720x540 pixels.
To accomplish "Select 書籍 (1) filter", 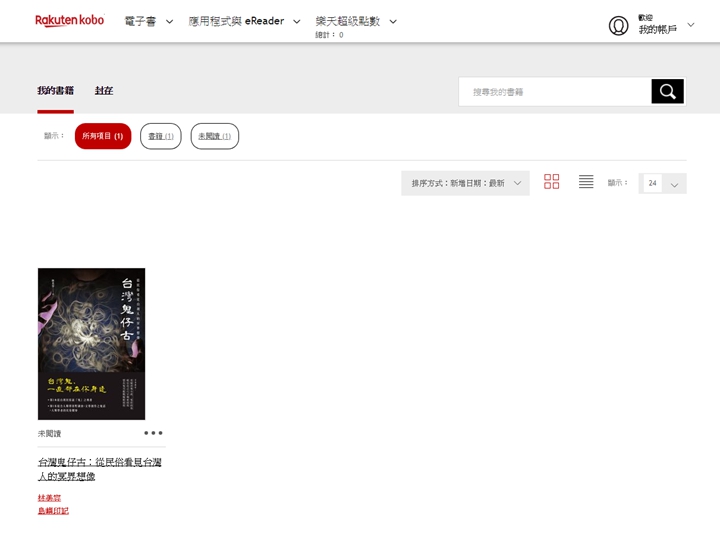I will pyautogui.click(x=161, y=136).
